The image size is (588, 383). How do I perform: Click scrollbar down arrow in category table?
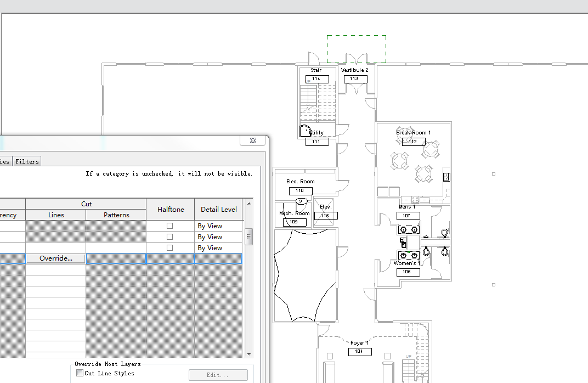click(x=248, y=354)
